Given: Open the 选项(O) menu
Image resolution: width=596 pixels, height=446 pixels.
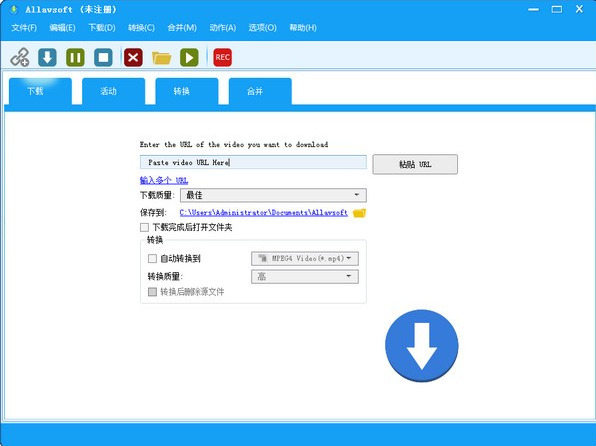Looking at the screenshot, I should [x=262, y=28].
